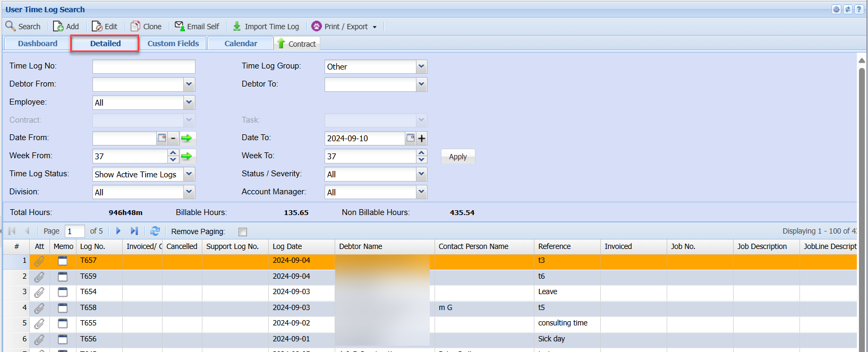Open the Calendar tab
The height and width of the screenshot is (352, 868).
coord(241,44)
